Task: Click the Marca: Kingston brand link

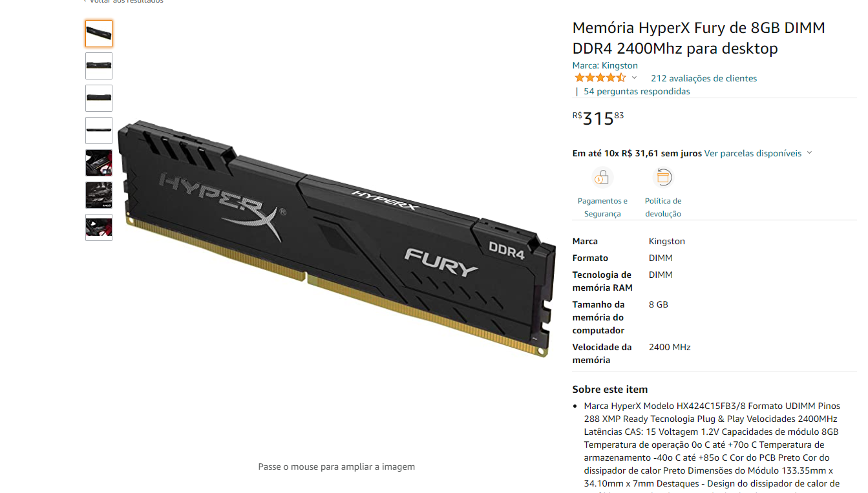Action: click(x=605, y=65)
